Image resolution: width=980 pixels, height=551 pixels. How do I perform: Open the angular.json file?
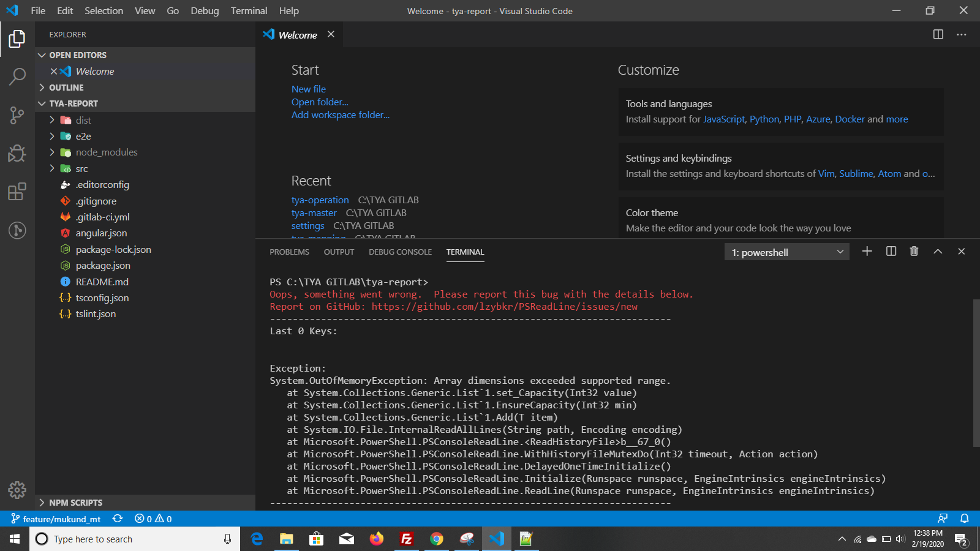[x=145, y=233]
